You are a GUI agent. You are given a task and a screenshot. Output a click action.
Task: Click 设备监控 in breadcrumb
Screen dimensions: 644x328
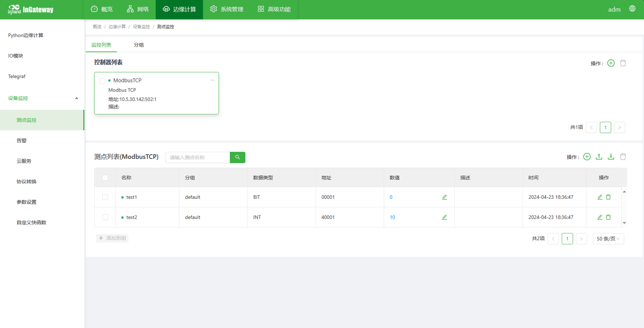141,27
